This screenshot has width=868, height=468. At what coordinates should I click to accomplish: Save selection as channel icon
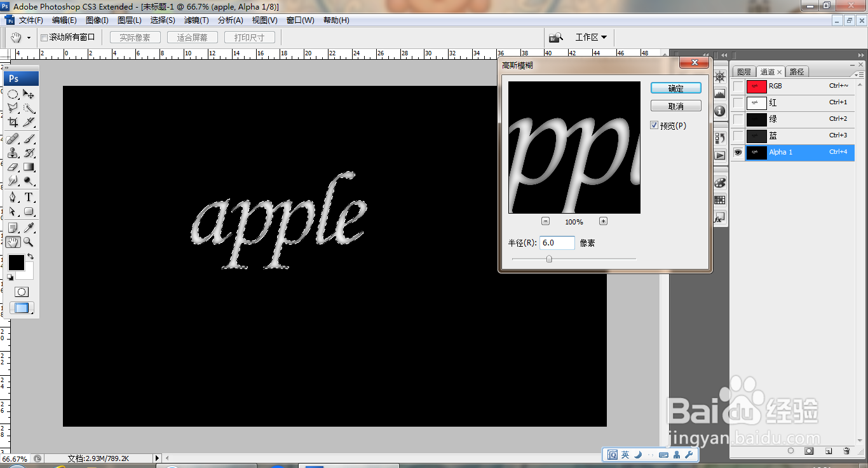809,451
